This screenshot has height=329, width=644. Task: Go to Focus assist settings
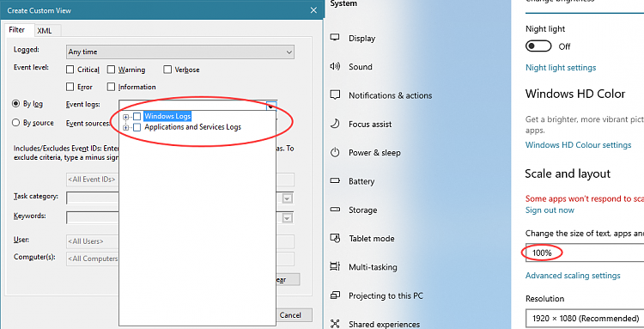370,124
